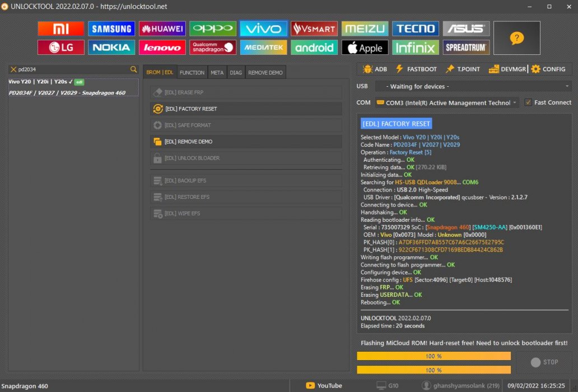The width and height of the screenshot is (578, 392).
Task: Click the lower 100% progress bar
Action: pyautogui.click(x=434, y=370)
